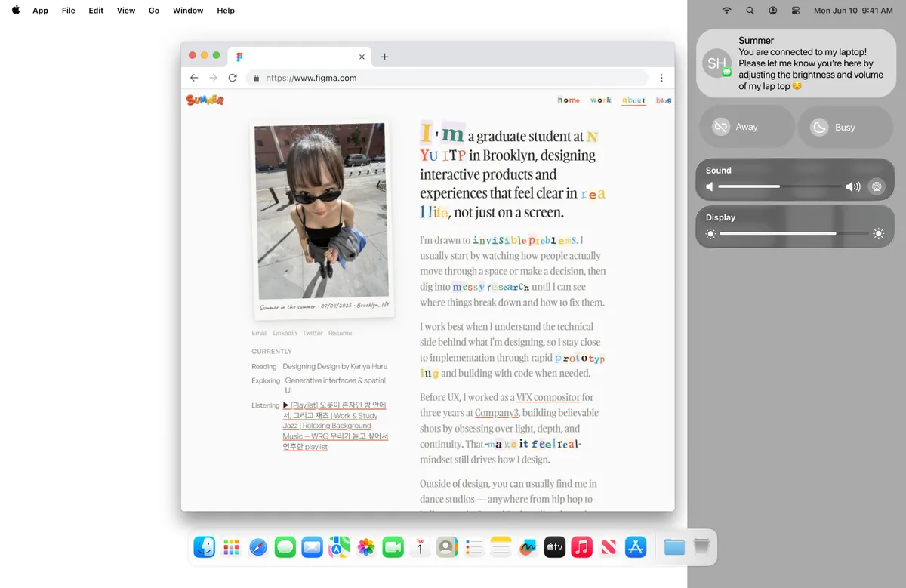Open Contacts app in the dock

tap(447, 547)
